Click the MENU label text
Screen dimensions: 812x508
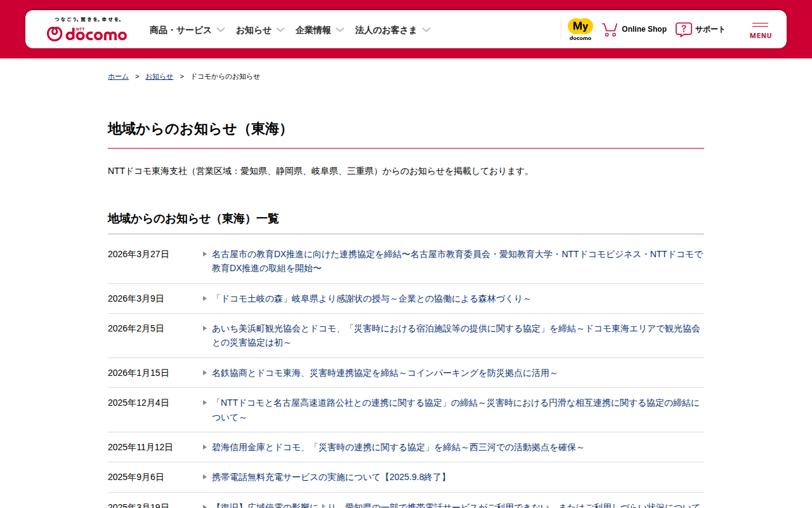pos(761,36)
